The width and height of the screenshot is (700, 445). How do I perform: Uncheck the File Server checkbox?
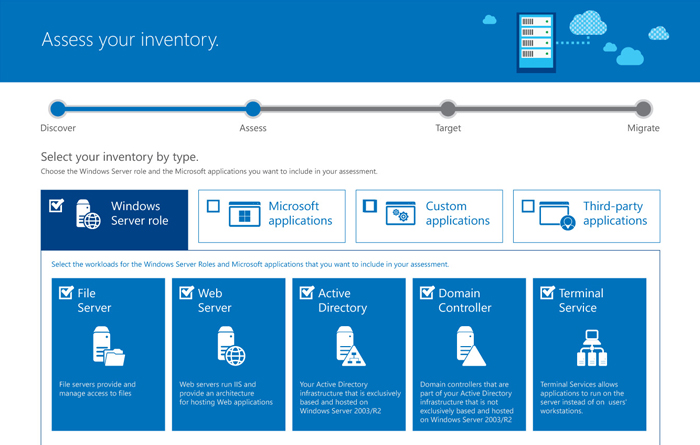[x=66, y=293]
